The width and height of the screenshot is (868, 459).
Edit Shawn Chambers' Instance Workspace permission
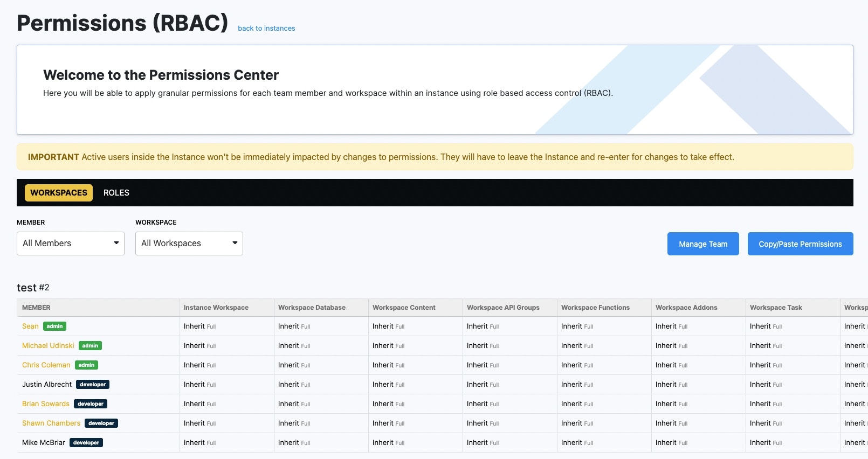(199, 423)
